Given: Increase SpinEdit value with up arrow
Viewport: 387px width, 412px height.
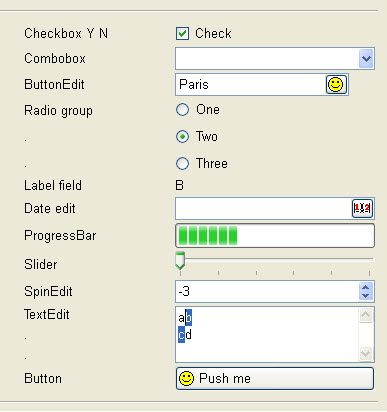Looking at the screenshot, I should click(366, 287).
